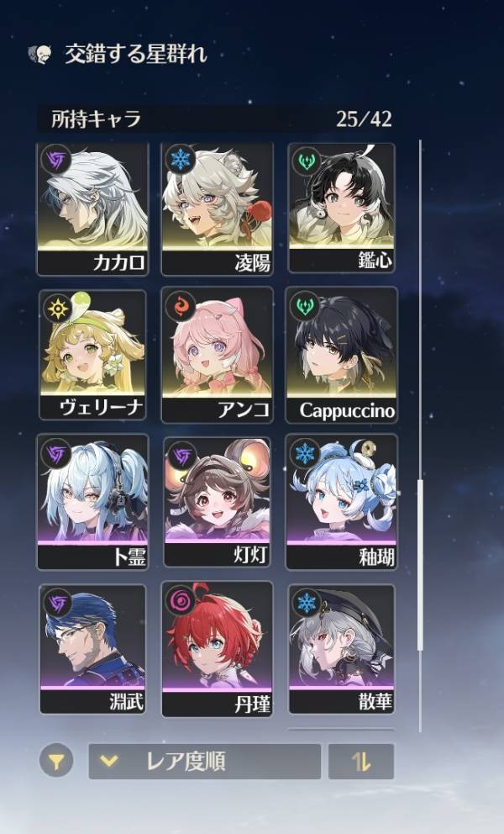The width and height of the screenshot is (504, 834).
Task: Open the レア度順 sort dropdown
Action: [205, 762]
